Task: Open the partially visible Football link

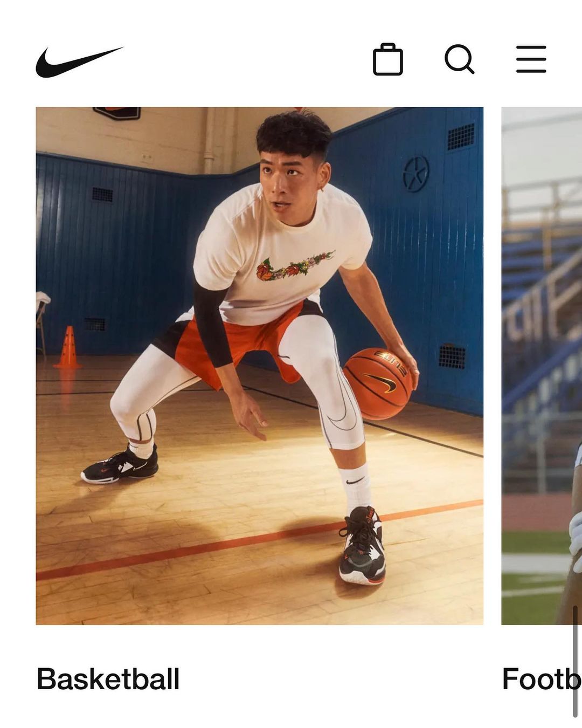Action: click(542, 678)
